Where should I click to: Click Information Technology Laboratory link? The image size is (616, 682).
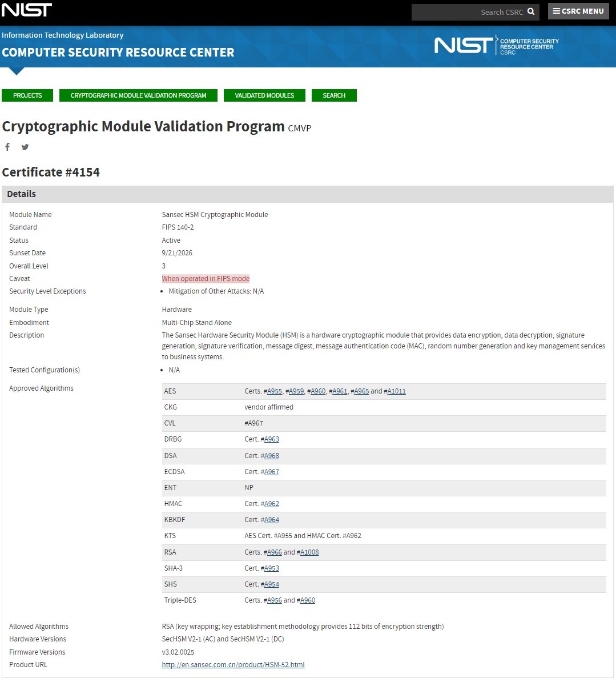pos(63,35)
